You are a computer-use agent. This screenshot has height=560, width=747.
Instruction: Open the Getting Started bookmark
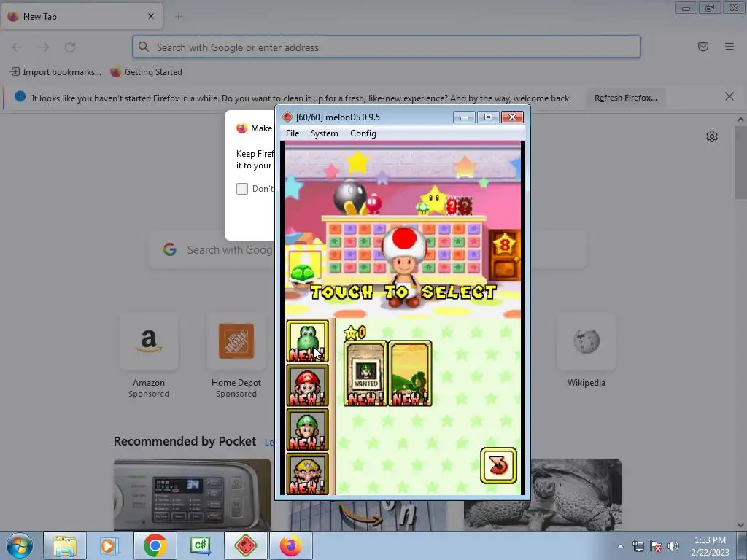click(x=146, y=72)
